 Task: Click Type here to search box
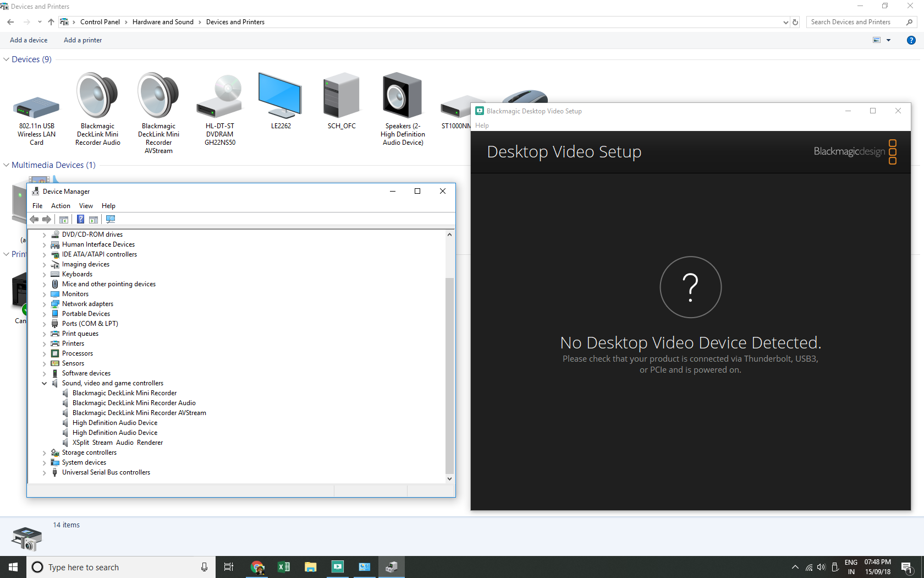coord(121,567)
